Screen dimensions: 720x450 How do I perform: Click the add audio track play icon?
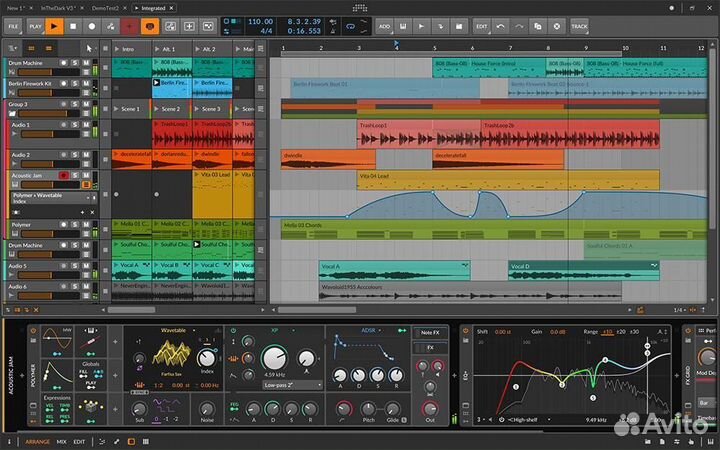coord(421,26)
